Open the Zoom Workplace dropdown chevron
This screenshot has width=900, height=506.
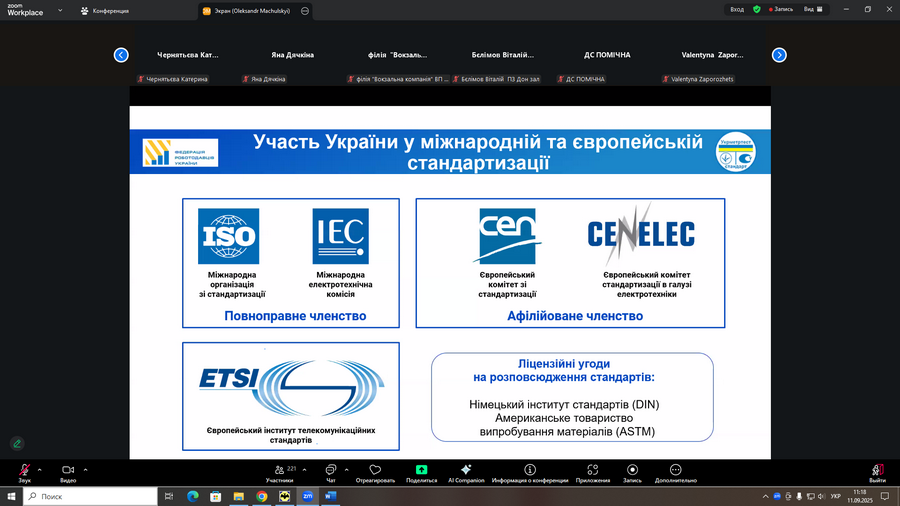pyautogui.click(x=60, y=10)
